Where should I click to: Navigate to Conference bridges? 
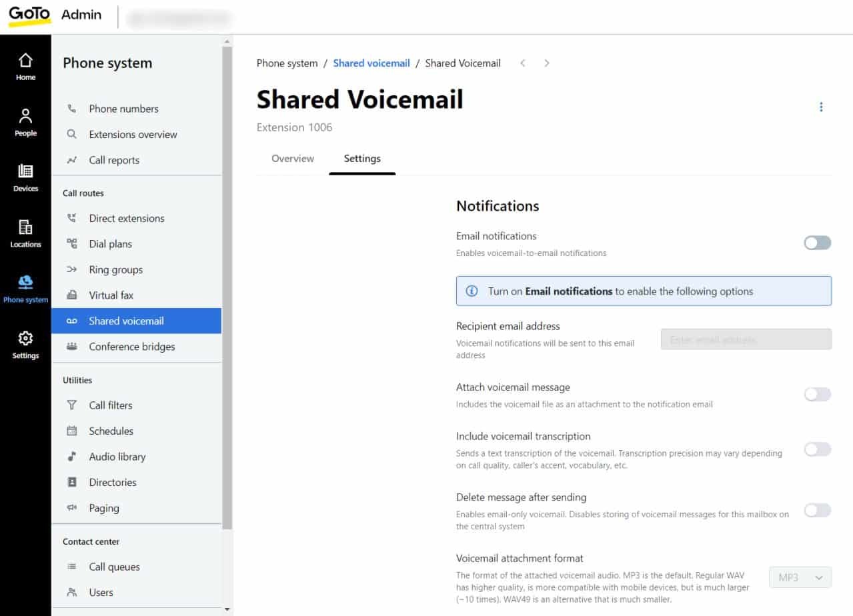131,347
